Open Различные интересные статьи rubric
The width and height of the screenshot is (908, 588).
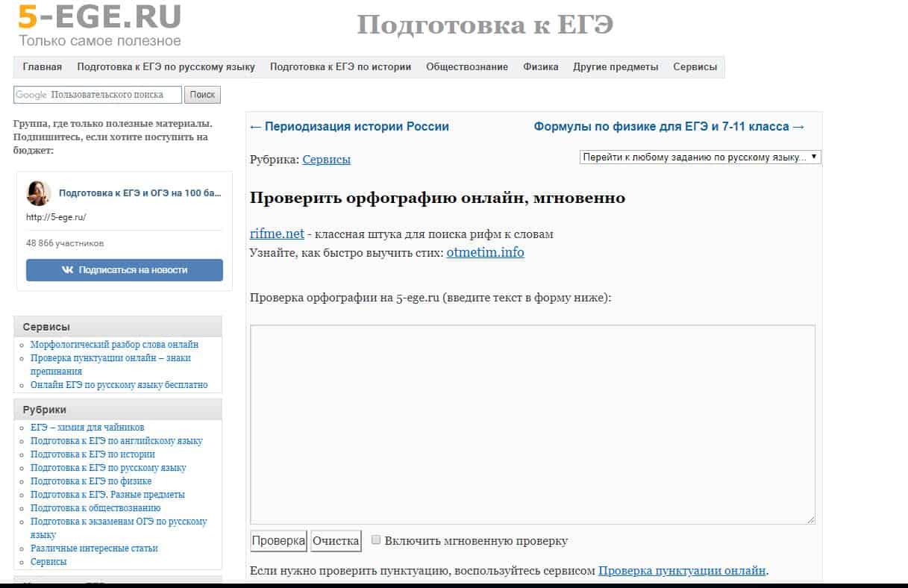coord(94,548)
